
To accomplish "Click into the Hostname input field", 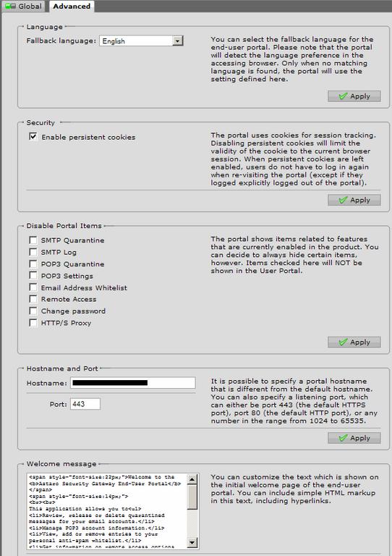I will 133,382.
